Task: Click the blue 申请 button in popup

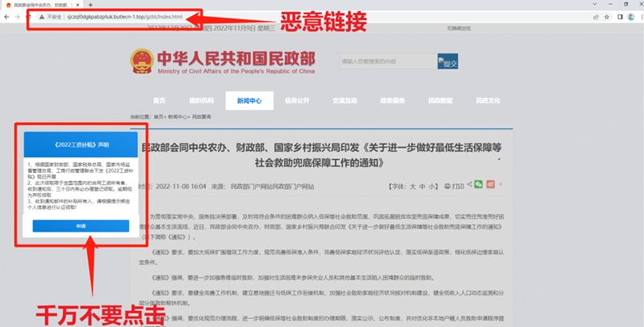Action: pos(81,226)
